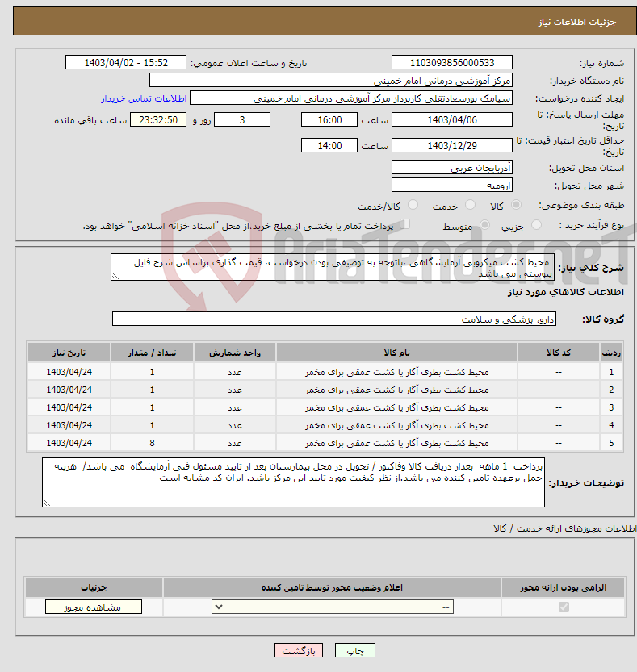
Task: Click the تاریخ نیاز column header
Action: click(69, 353)
